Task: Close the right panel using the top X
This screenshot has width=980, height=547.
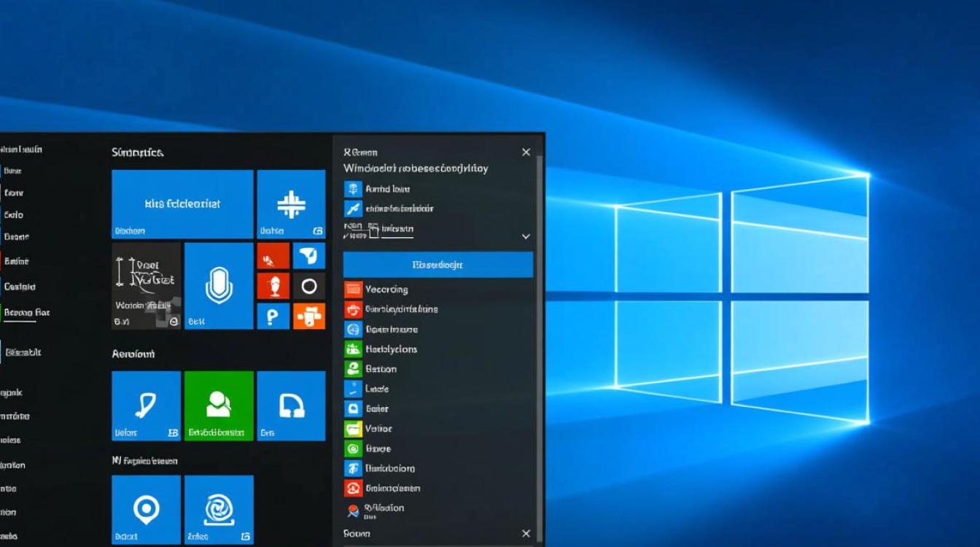Action: coord(526,152)
